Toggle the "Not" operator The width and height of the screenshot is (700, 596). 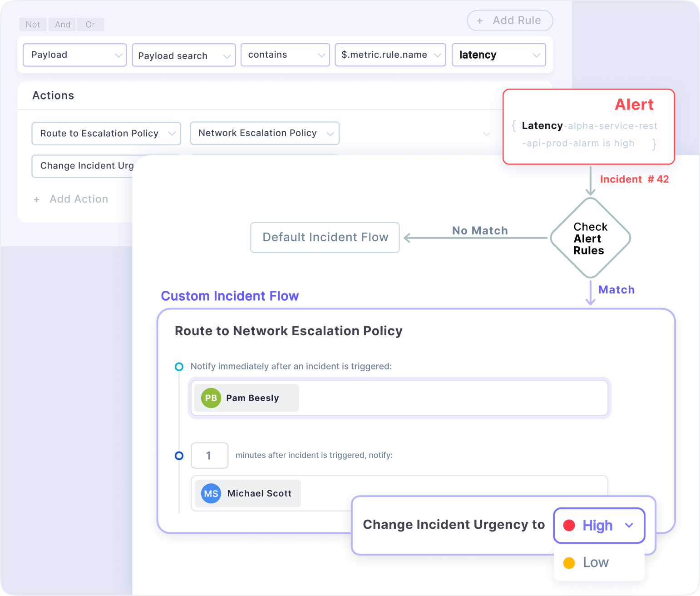(32, 24)
